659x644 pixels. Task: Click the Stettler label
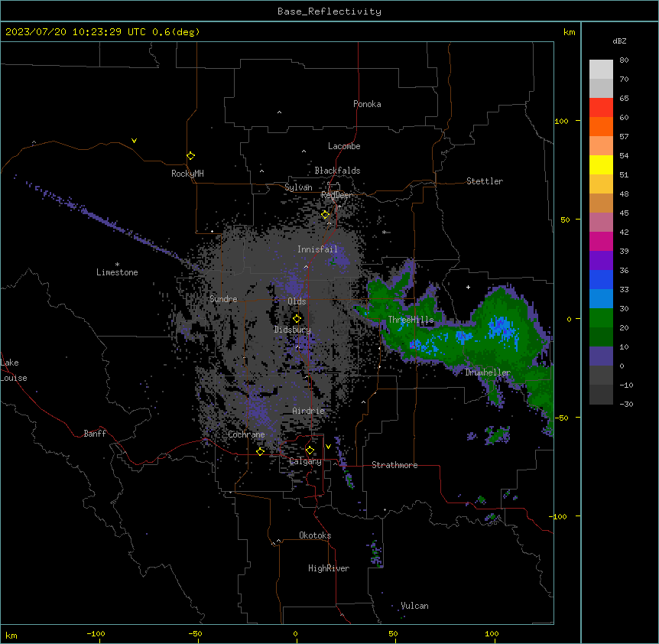click(x=485, y=181)
